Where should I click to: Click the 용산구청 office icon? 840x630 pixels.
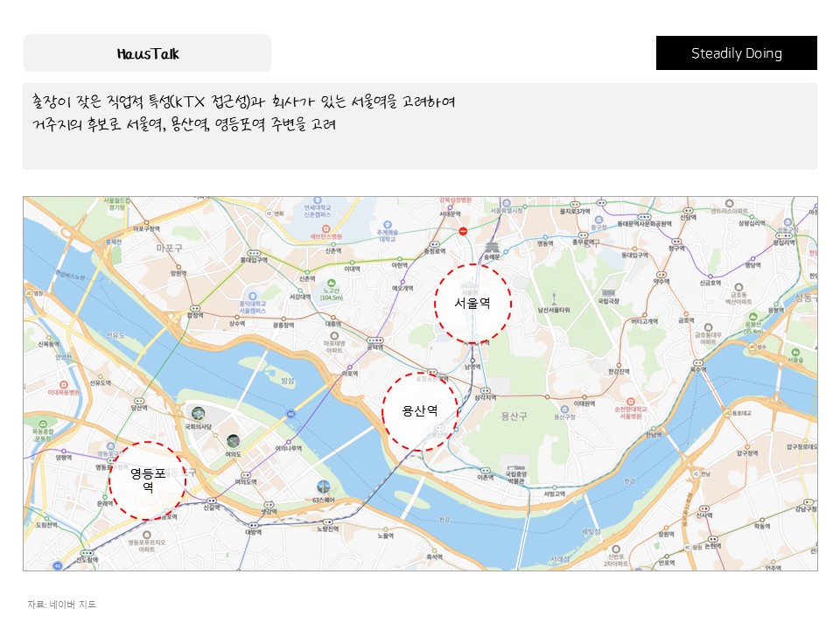pyautogui.click(x=564, y=409)
